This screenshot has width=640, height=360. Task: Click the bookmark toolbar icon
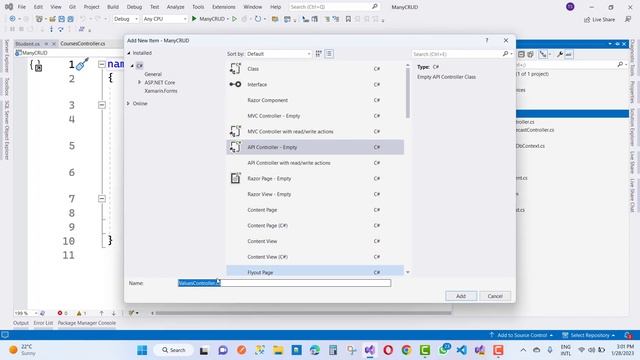click(x=348, y=19)
